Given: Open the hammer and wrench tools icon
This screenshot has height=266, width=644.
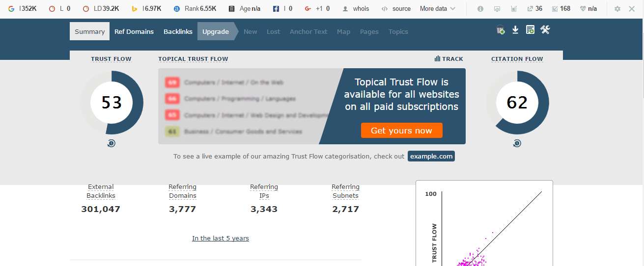Looking at the screenshot, I should (x=545, y=30).
